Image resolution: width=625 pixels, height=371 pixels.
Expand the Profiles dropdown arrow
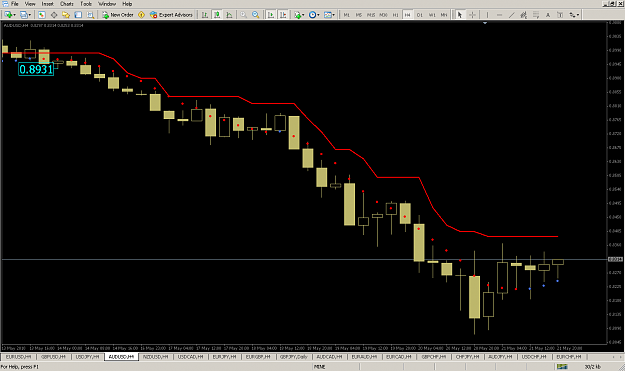pyautogui.click(x=30, y=15)
